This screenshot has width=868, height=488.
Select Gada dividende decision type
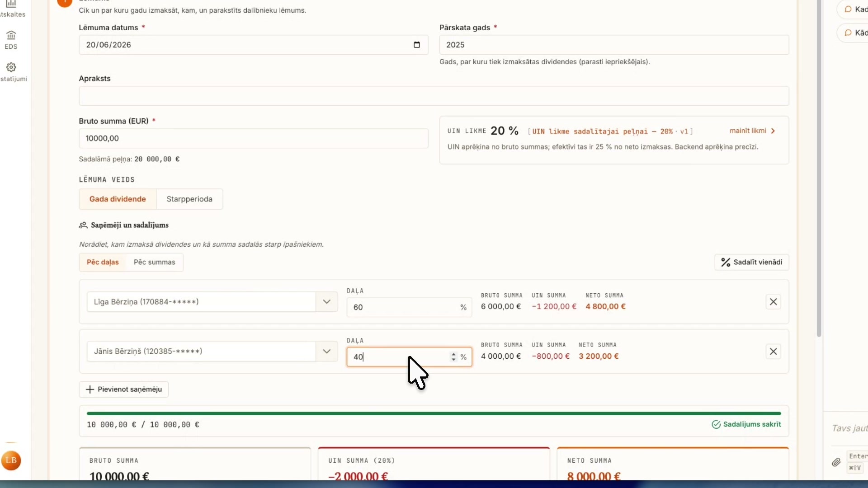tap(118, 199)
